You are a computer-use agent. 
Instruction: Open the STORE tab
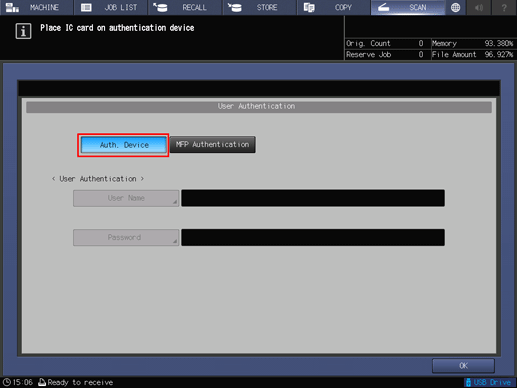(259, 7)
